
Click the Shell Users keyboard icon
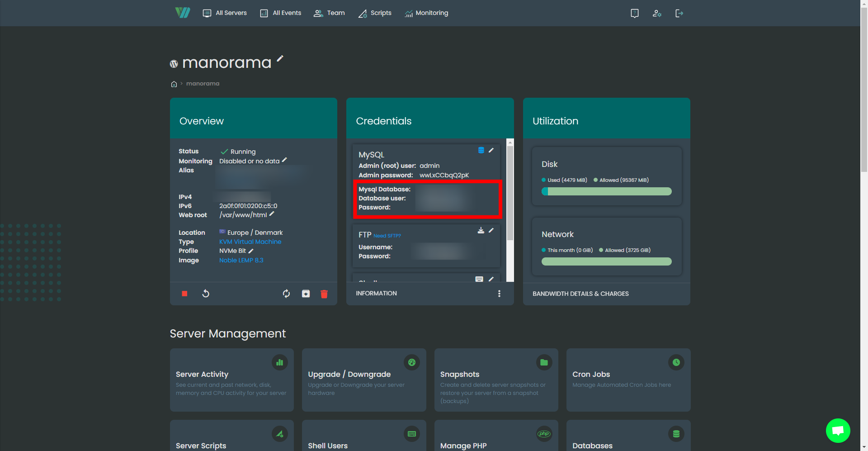[x=412, y=434]
